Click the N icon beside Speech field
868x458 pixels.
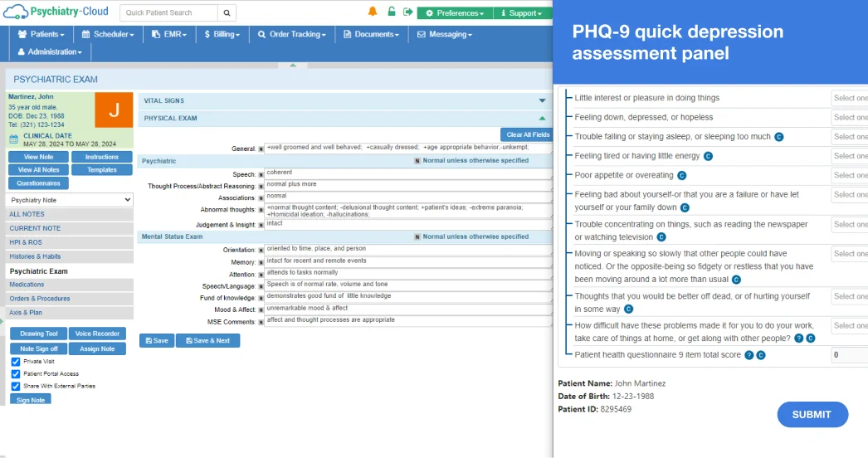(261, 174)
